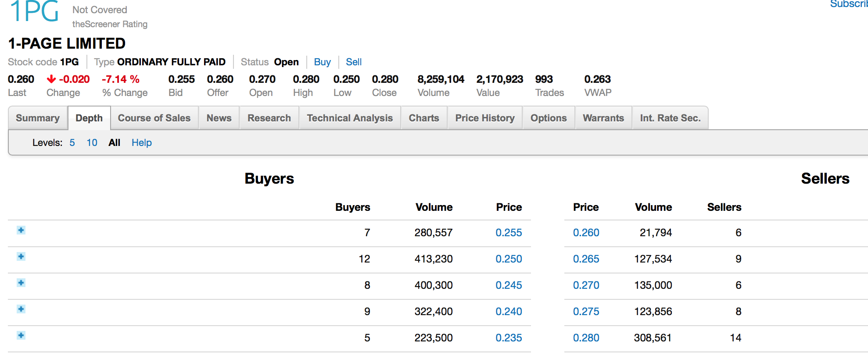Viewport: 868px width, 355px height.
Task: Click theScreener Rating text
Action: [x=110, y=24]
